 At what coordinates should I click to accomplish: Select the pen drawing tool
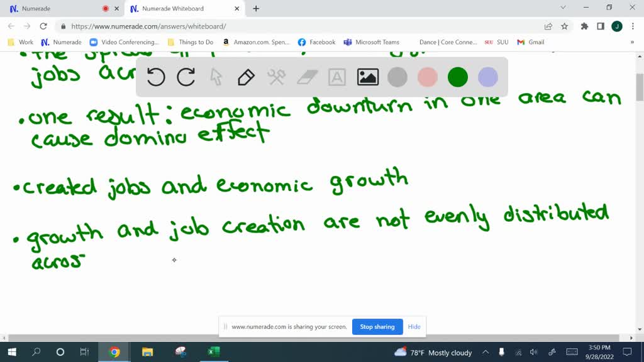click(x=246, y=77)
